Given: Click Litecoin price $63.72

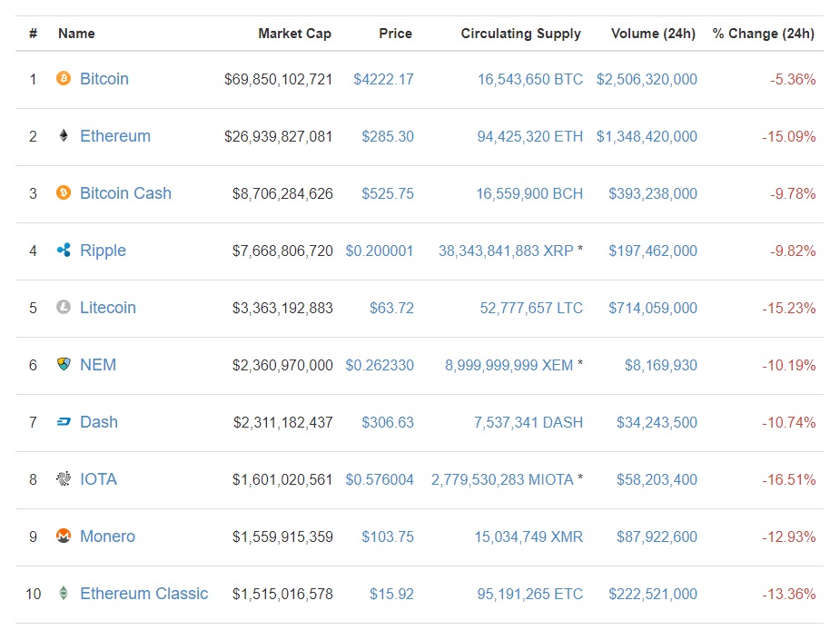Looking at the screenshot, I should [391, 309].
